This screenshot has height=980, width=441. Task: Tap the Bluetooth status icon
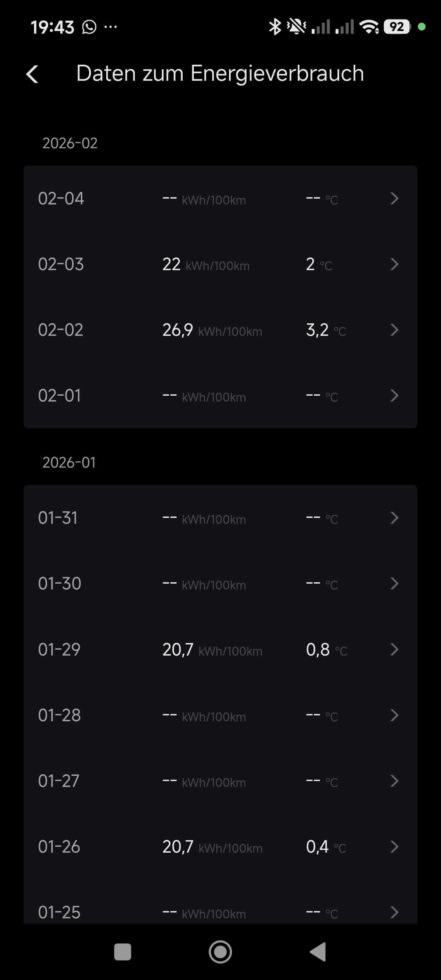(x=275, y=27)
